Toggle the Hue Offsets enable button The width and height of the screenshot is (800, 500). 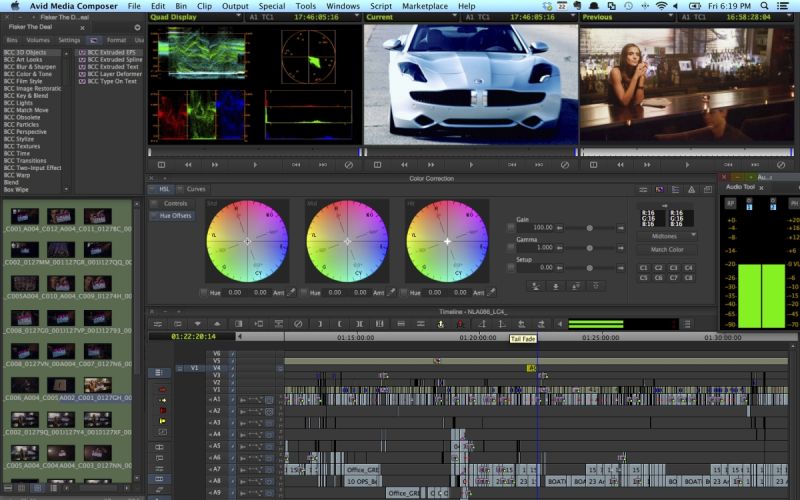(x=154, y=216)
